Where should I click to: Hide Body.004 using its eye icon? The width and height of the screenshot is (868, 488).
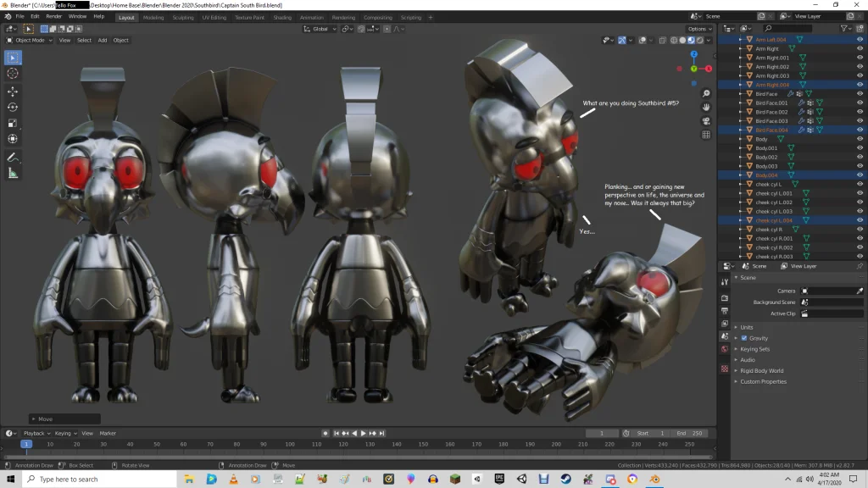pyautogui.click(x=860, y=175)
